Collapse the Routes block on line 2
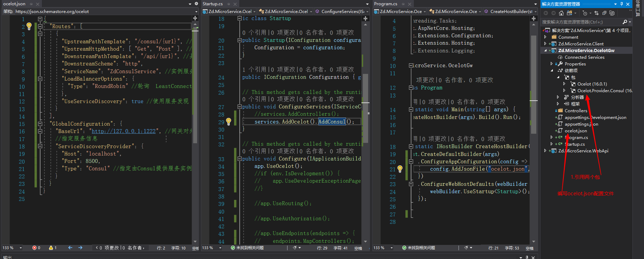Image resolution: width=644 pixels, height=259 pixels. click(40, 26)
